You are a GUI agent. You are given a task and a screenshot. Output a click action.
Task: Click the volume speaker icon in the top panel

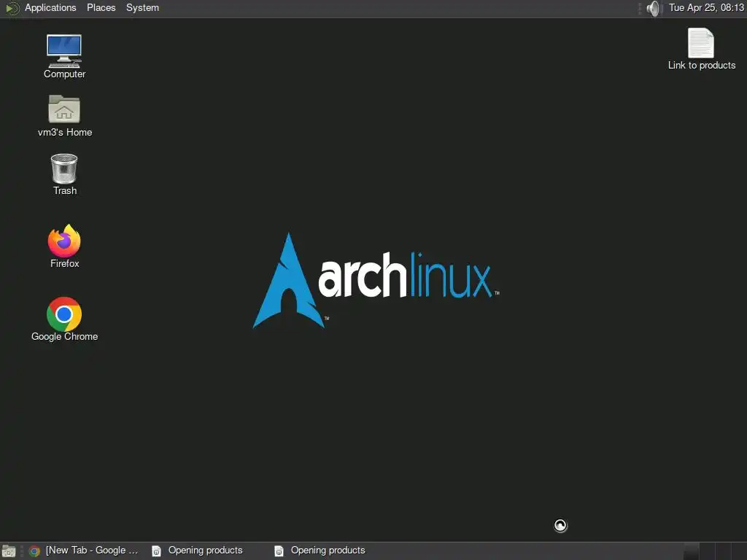pos(654,8)
